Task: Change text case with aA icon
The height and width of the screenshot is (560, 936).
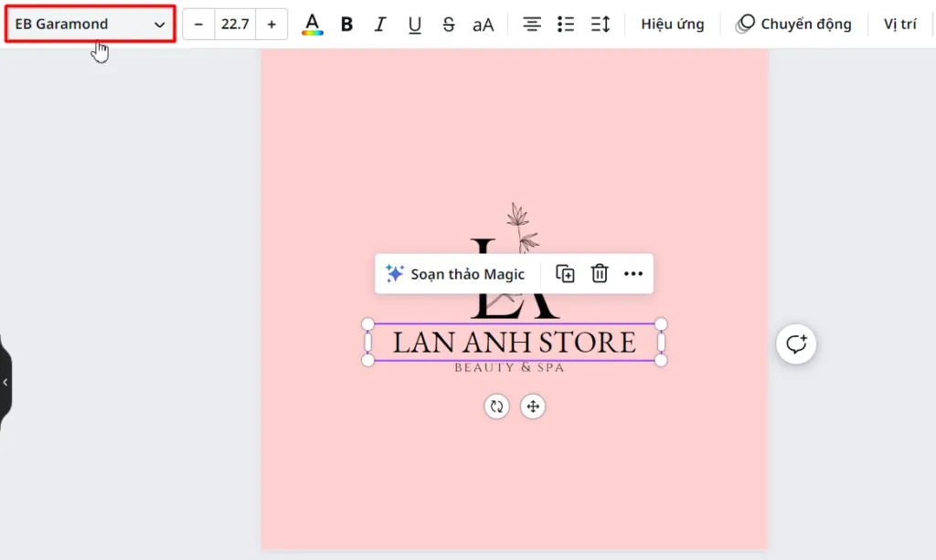Action: click(x=483, y=25)
